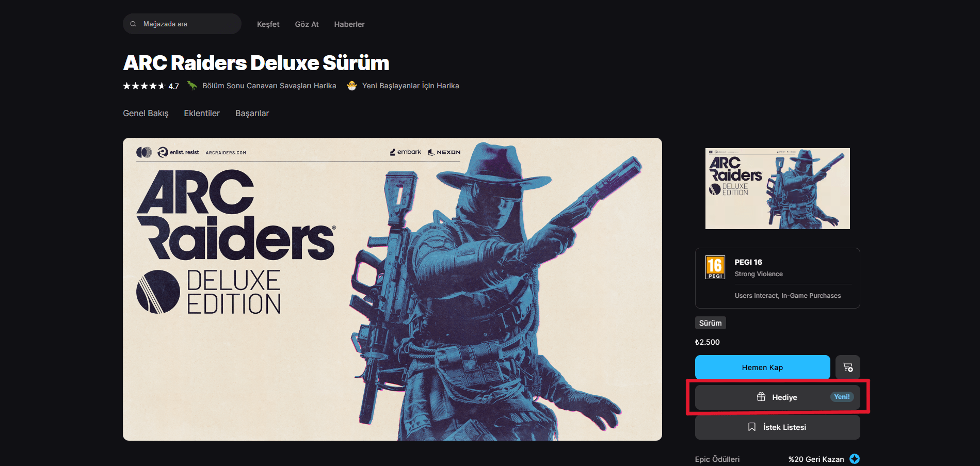Open the Göz At menu item
The width and height of the screenshot is (980, 466).
pos(307,24)
